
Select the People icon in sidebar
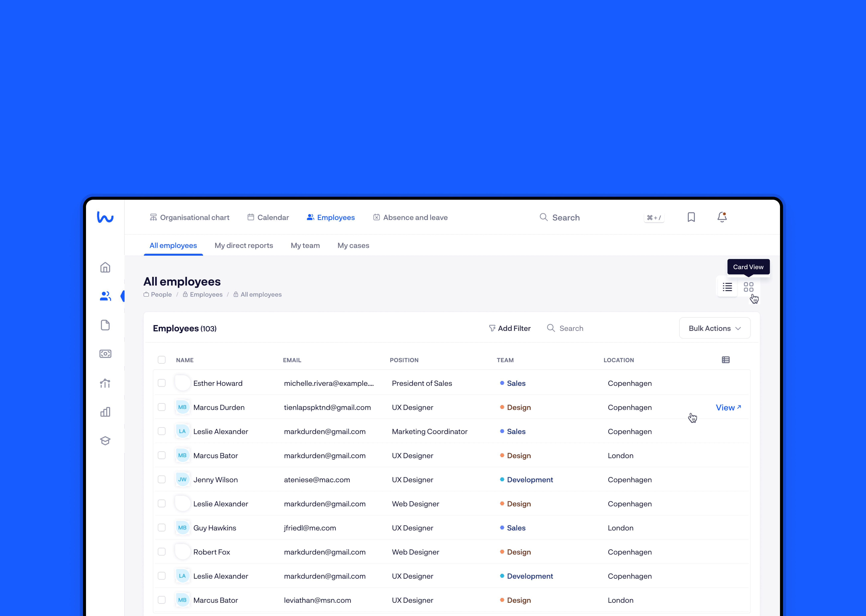pos(105,296)
